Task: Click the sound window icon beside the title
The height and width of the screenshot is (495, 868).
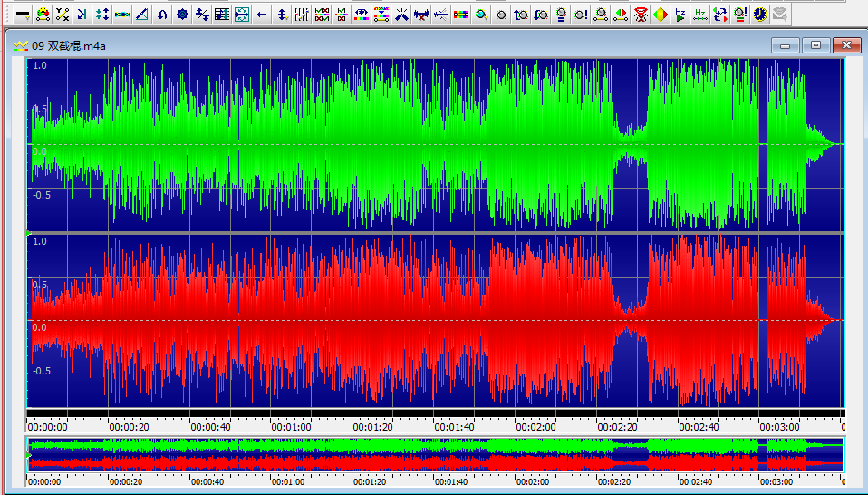Action: pyautogui.click(x=21, y=46)
